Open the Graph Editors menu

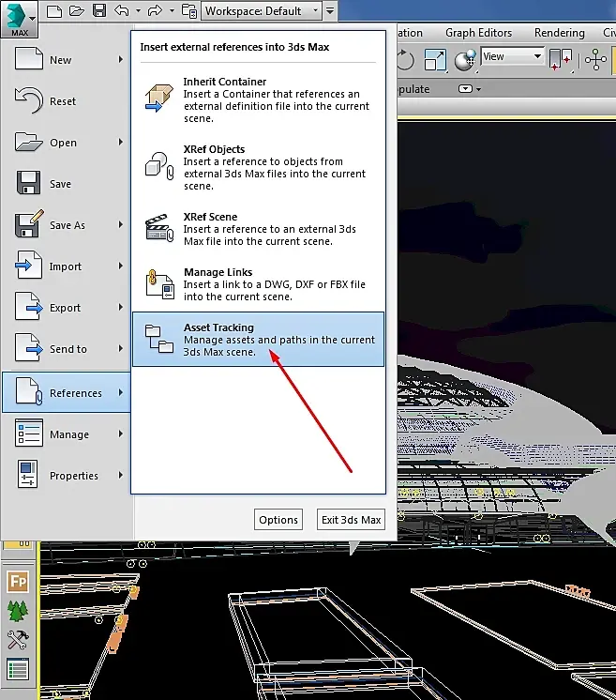478,33
